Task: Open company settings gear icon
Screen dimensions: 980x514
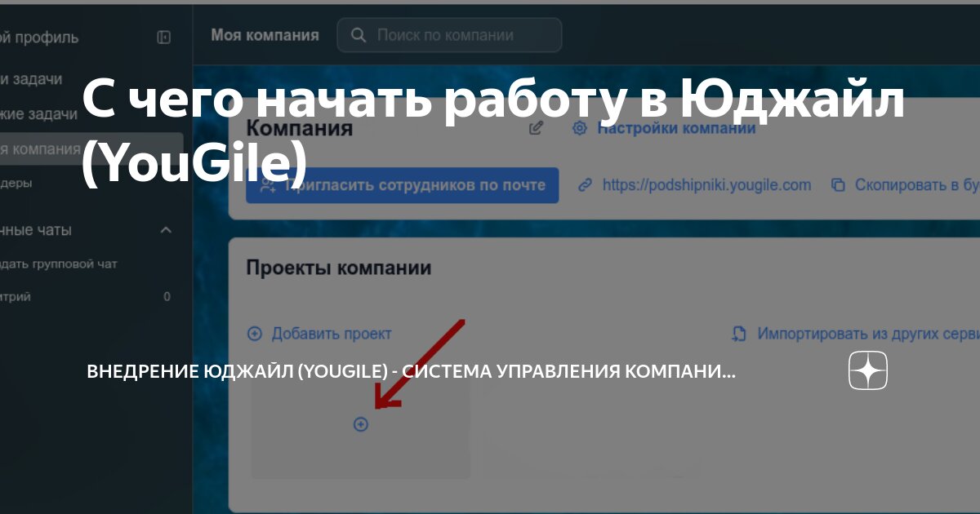Action: (x=579, y=128)
